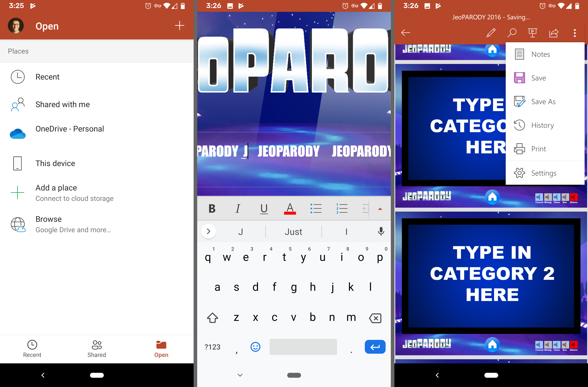
Task: Tap the microphone icon on keyboard
Action: (381, 231)
